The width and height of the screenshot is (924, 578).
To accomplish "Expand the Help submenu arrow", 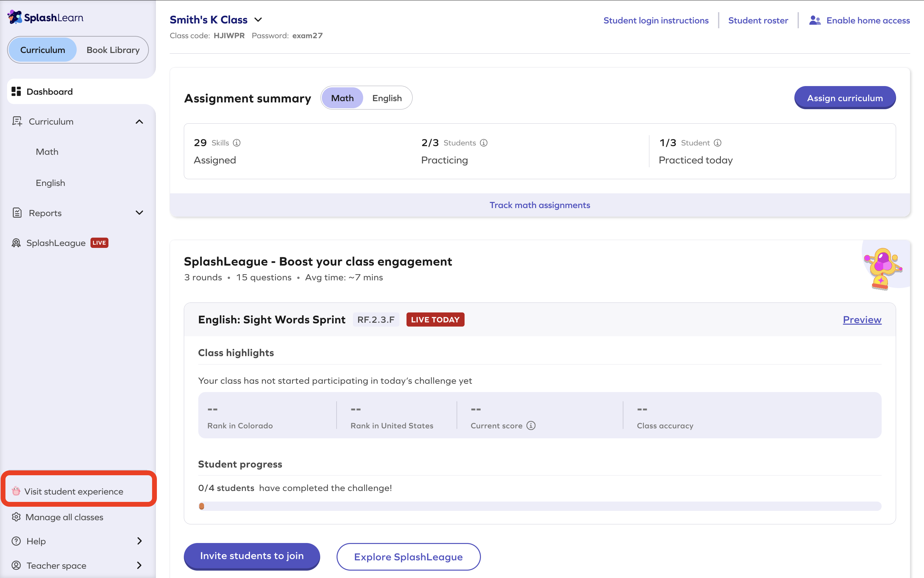I will [x=139, y=541].
